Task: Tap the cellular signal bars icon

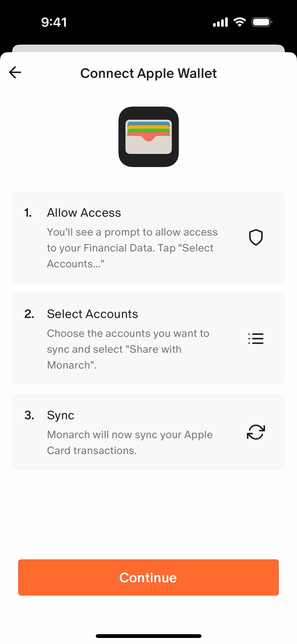Action: 220,22
